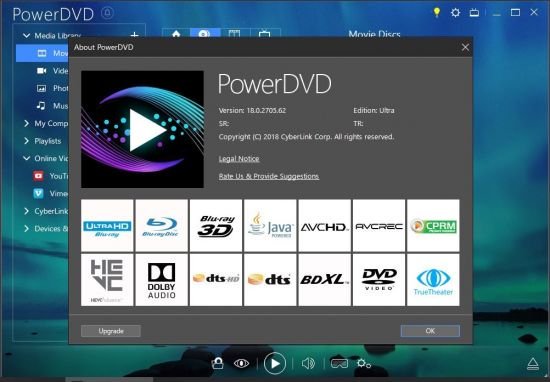The width and height of the screenshot is (550, 382).
Task: Open Vimeo in Online Video
Action: 50,193
